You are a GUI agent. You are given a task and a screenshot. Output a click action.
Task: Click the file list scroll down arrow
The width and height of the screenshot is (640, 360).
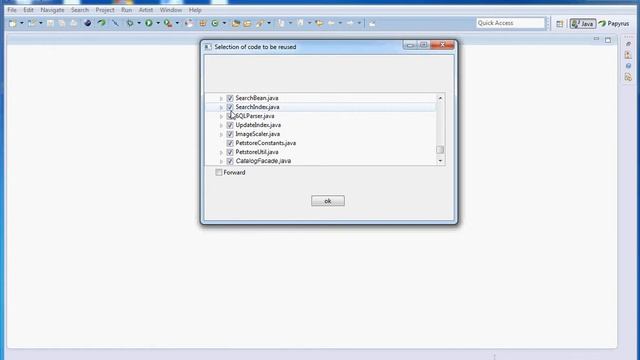[440, 161]
